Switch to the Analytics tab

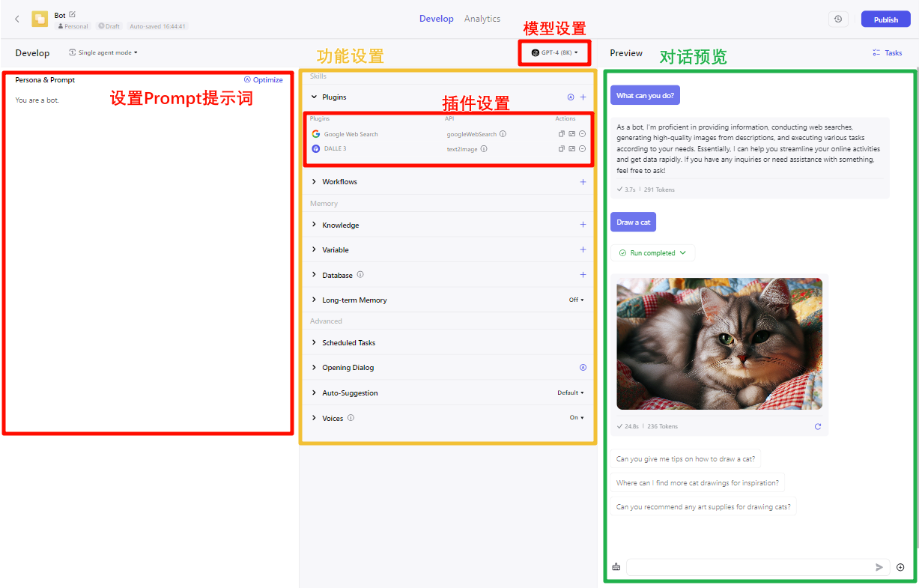click(482, 19)
